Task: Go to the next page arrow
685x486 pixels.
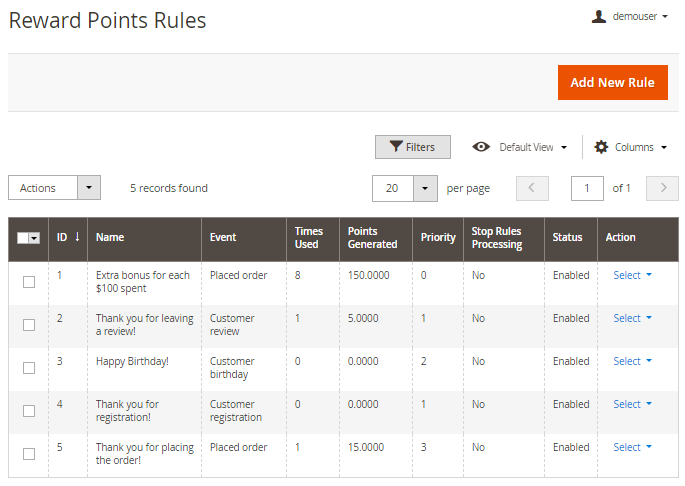Action: point(662,188)
